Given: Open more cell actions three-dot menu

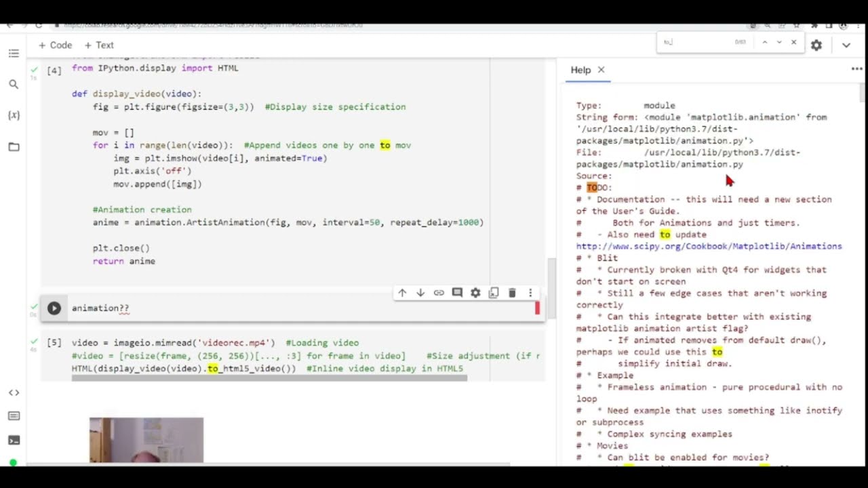Looking at the screenshot, I should coord(530,293).
